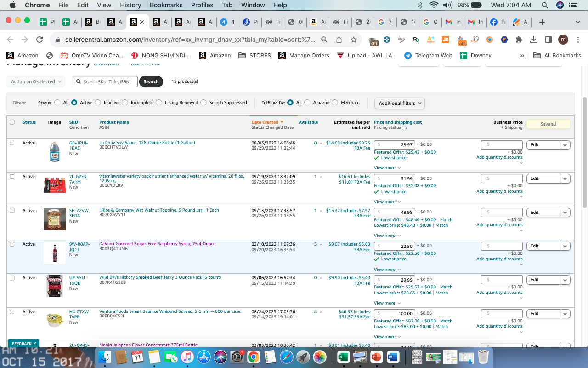
Task: Open the File menu
Action: (x=63, y=5)
